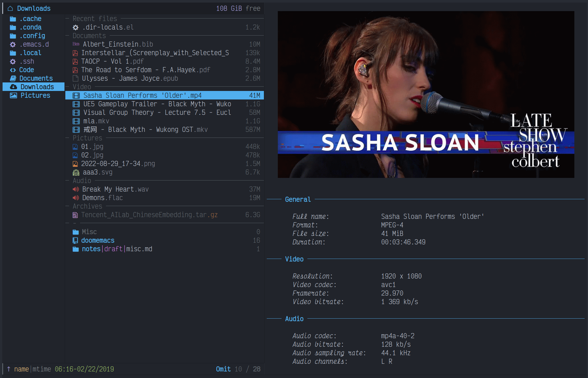The height and width of the screenshot is (378, 588).
Task: Click the home icon beside Downloads header
Action: [x=10, y=9]
